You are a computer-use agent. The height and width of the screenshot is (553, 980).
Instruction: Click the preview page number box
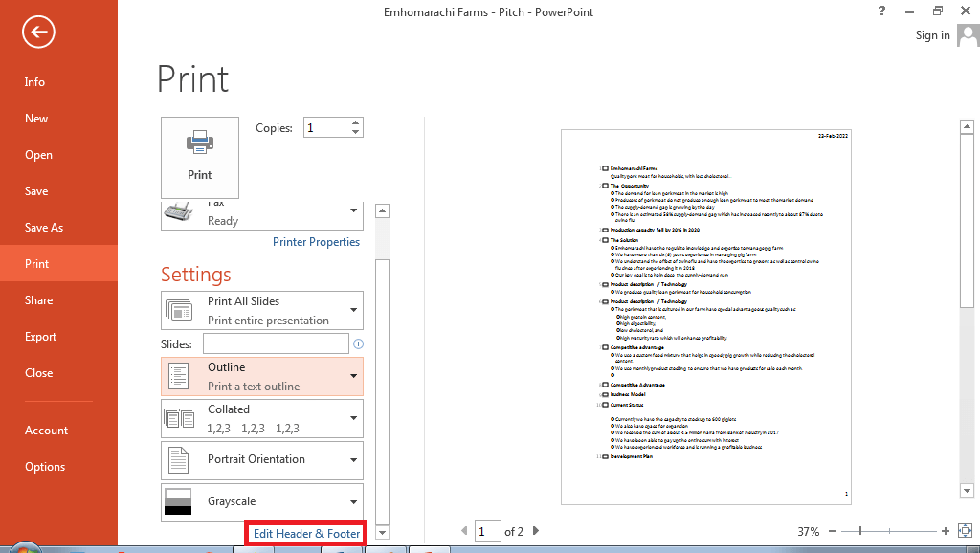pyautogui.click(x=487, y=531)
